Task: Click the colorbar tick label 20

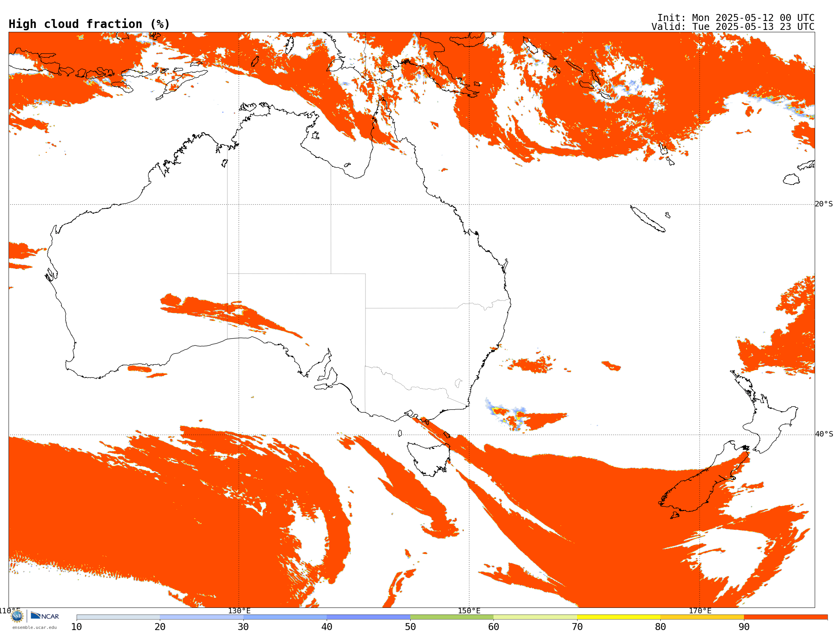Action: tap(160, 627)
